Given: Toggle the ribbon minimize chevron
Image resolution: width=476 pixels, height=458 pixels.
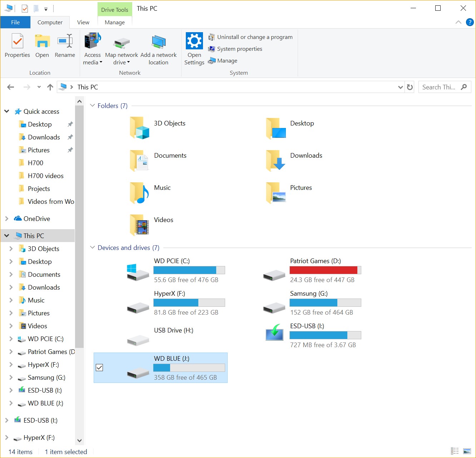Looking at the screenshot, I should (x=458, y=22).
